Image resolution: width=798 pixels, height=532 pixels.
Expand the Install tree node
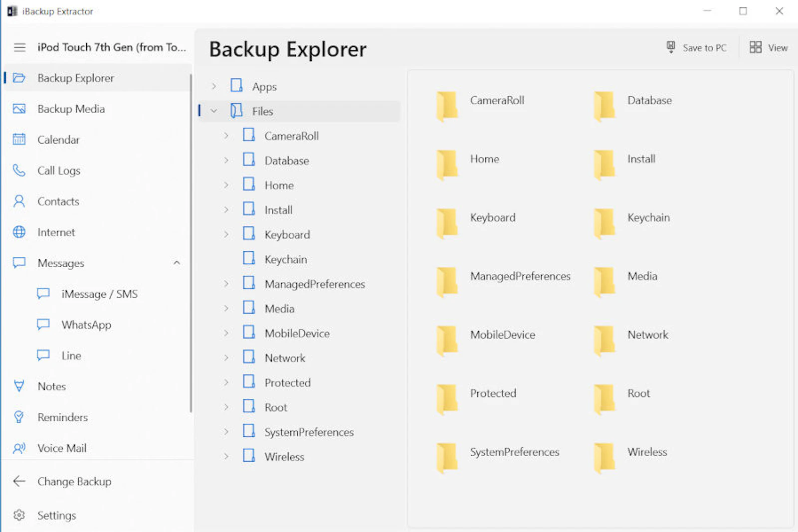coord(226,210)
